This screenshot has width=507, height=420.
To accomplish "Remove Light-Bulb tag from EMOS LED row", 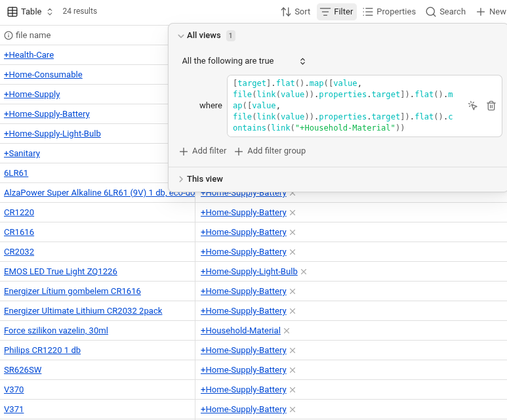I will pos(304,272).
